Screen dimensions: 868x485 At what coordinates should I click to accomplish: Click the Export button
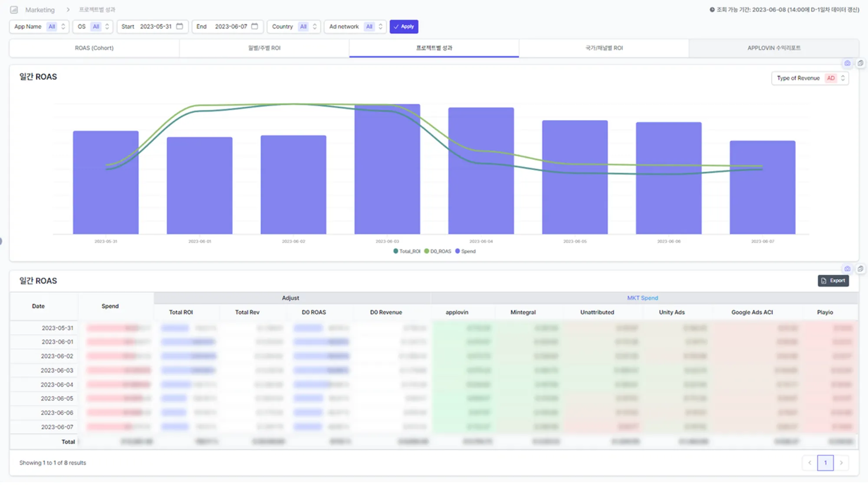[833, 281]
